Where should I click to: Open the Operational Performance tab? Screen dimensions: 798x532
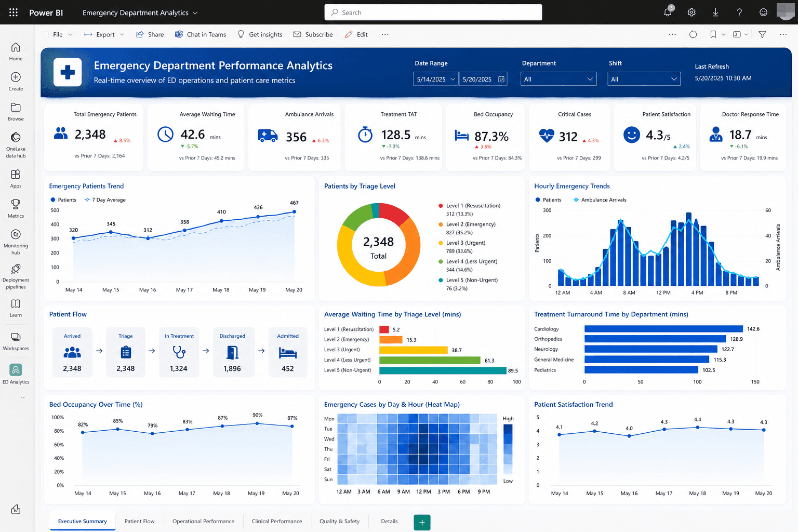(203, 521)
